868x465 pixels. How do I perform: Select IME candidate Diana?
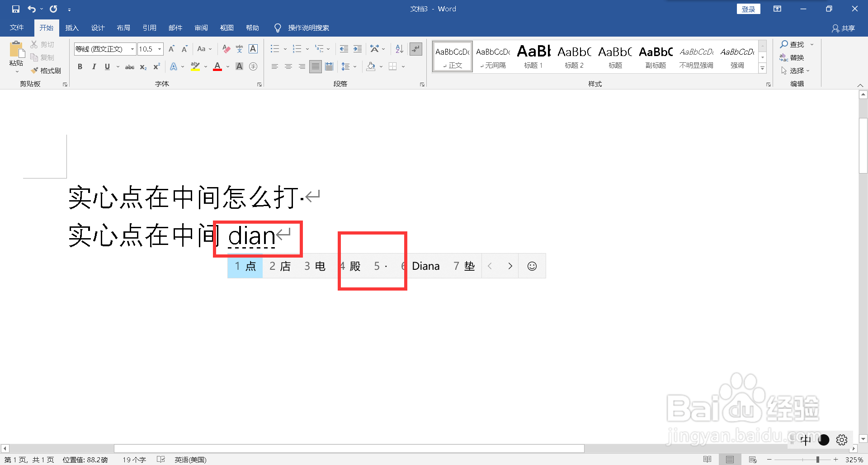point(421,266)
